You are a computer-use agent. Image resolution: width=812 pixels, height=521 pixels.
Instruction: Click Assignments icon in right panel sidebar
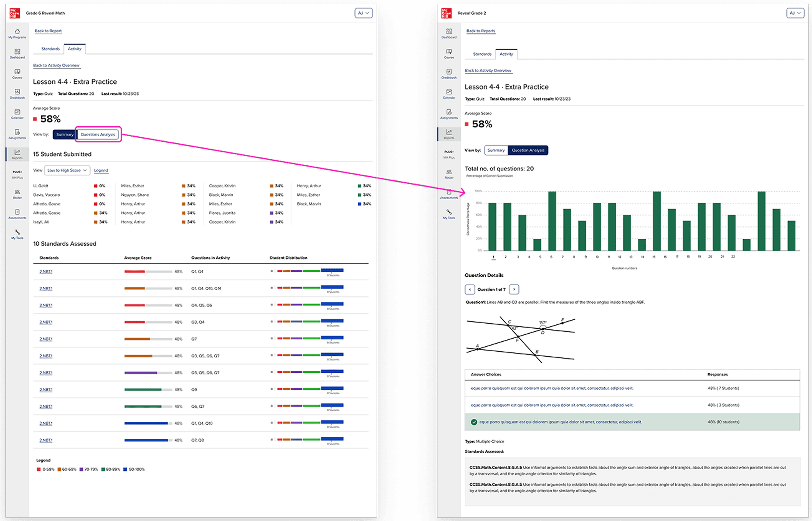[449, 114]
